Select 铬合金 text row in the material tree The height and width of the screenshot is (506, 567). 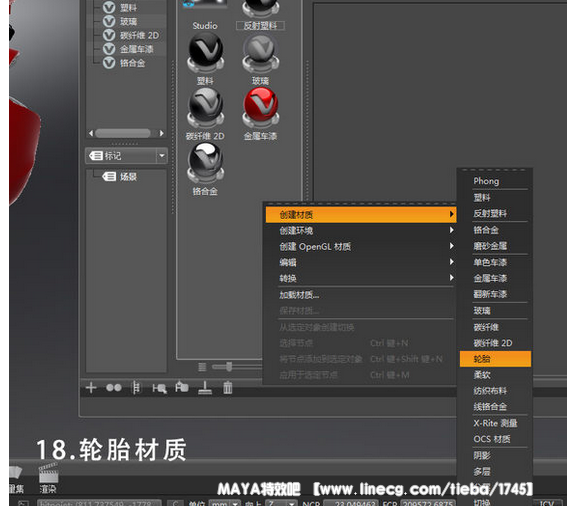[x=132, y=63]
